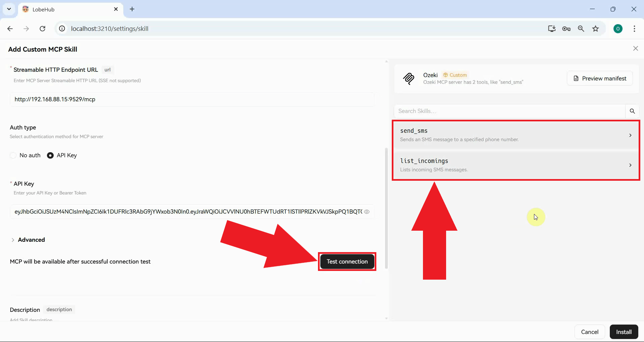Expand the list_incomings tool entry
The width and height of the screenshot is (644, 342).
(x=516, y=165)
